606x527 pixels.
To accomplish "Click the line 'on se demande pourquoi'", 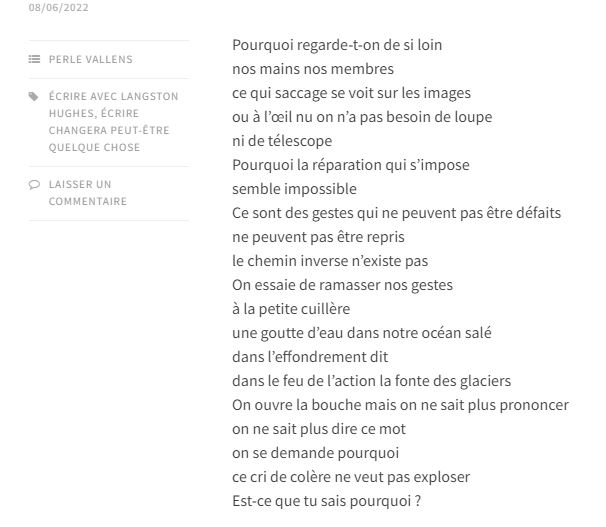I will click(315, 453).
